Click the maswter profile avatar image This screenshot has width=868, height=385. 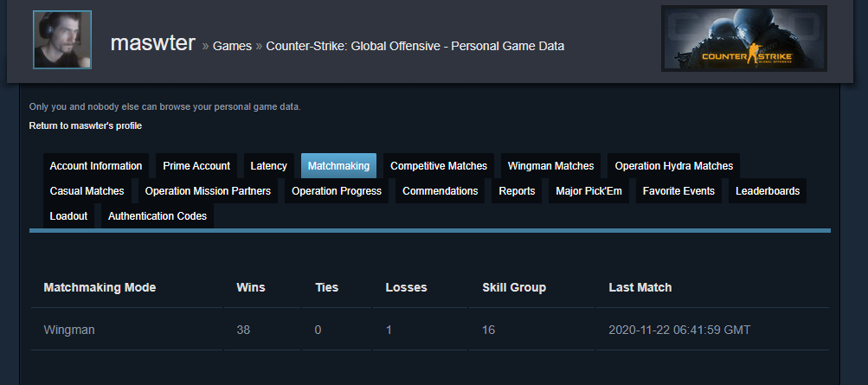62,40
